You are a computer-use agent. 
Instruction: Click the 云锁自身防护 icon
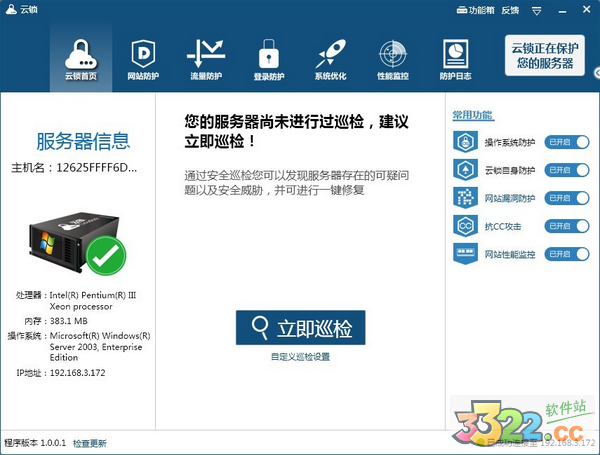(465, 170)
